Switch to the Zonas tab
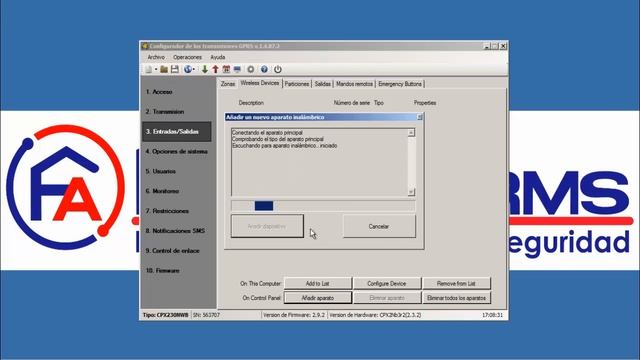The height and width of the screenshot is (360, 640). point(228,84)
